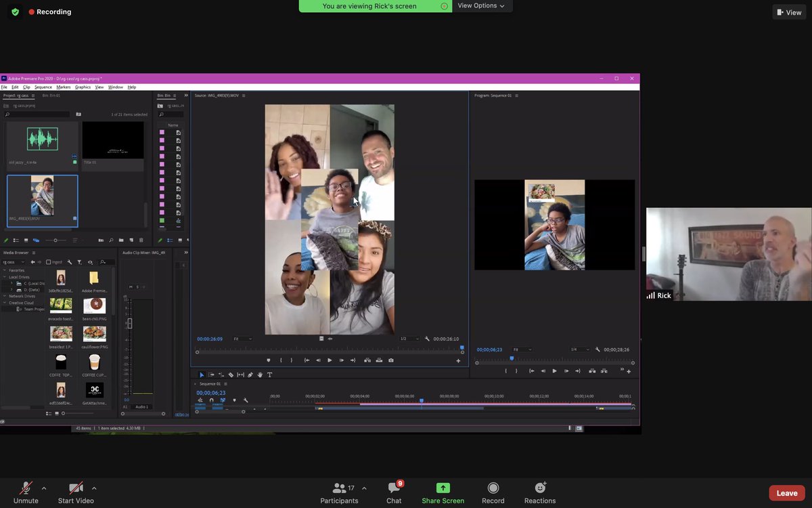Click Project panel thumbnail zoom slider
The height and width of the screenshot is (508, 812).
[x=55, y=240]
